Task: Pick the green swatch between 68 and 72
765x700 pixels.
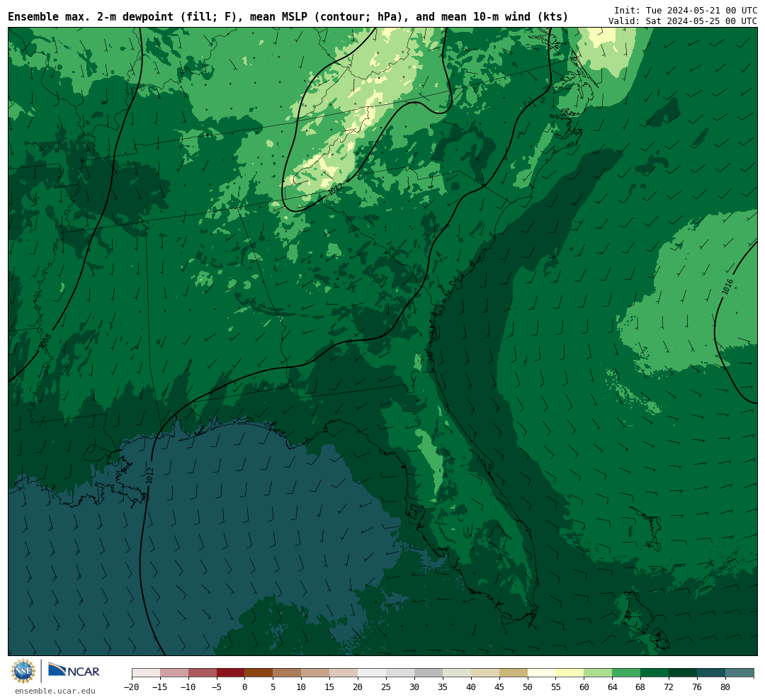Action: click(x=655, y=673)
